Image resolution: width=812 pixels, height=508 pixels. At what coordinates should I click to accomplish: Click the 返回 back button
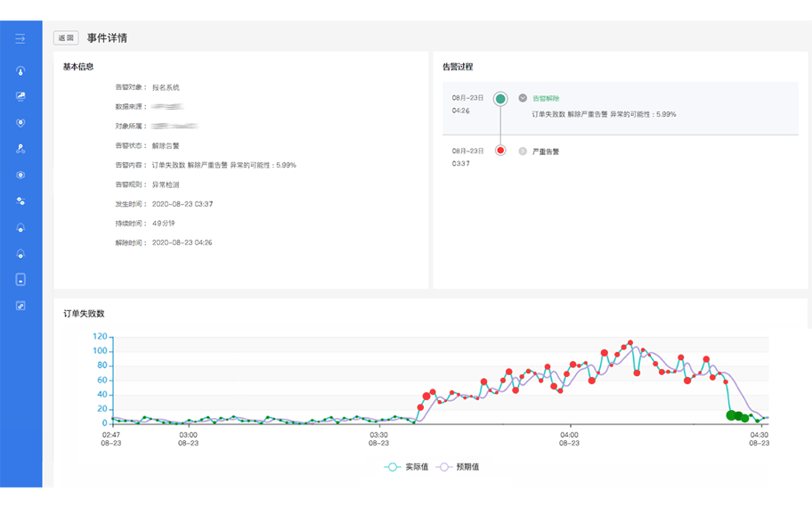point(66,38)
